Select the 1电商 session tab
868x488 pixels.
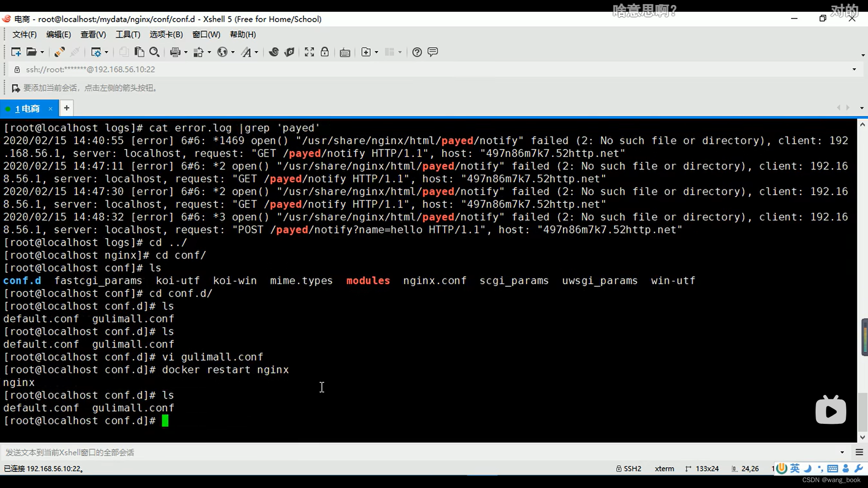point(28,108)
